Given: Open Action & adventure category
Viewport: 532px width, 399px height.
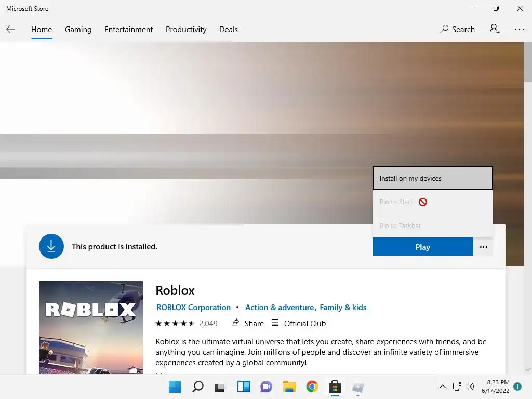Looking at the screenshot, I should coord(280,308).
